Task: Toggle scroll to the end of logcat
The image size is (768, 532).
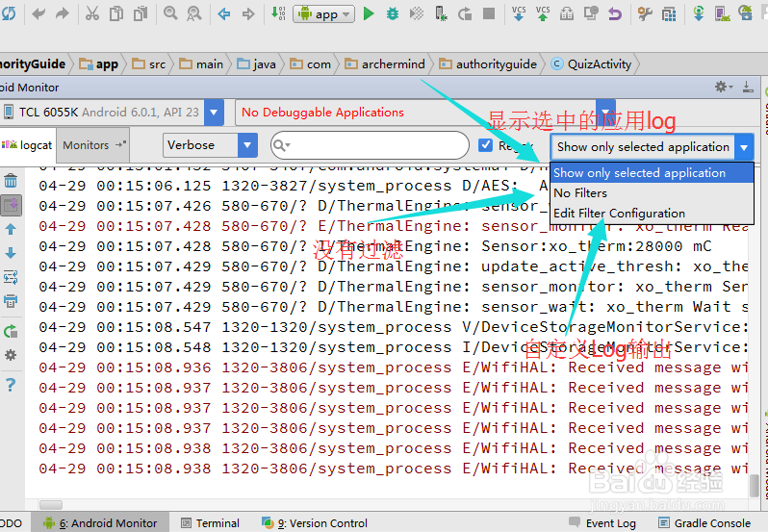Action: pyautogui.click(x=11, y=205)
